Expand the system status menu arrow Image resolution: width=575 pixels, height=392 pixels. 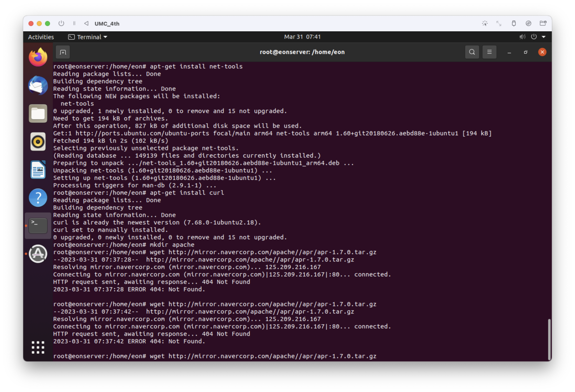point(544,37)
